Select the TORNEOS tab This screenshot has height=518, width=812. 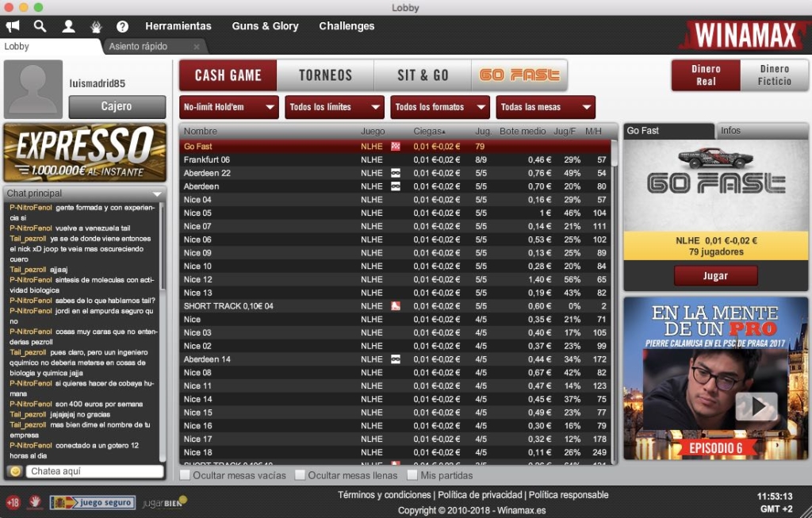click(x=325, y=75)
